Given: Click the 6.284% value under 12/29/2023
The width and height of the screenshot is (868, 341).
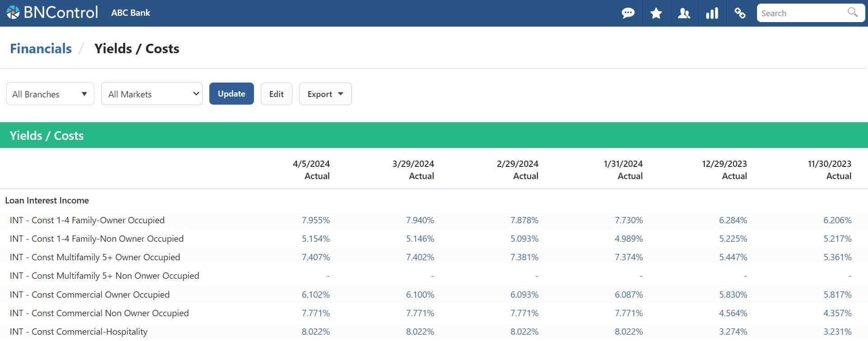Looking at the screenshot, I should (x=733, y=220).
